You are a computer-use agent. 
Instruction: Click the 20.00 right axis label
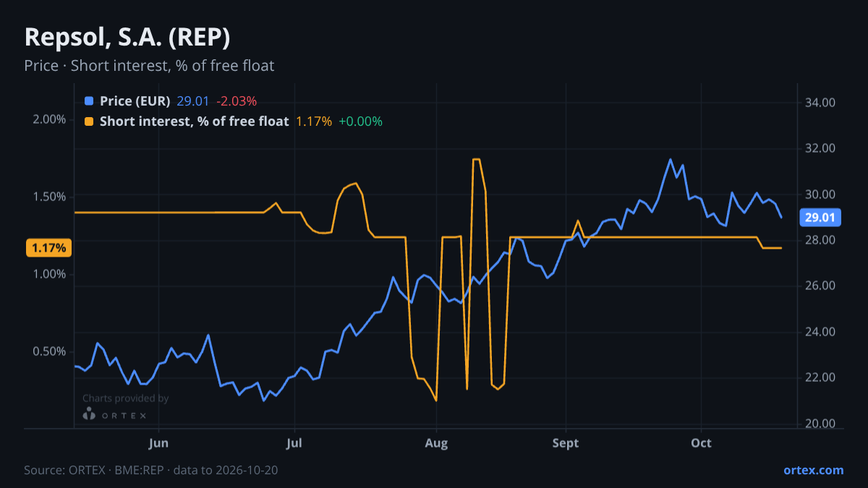click(820, 424)
